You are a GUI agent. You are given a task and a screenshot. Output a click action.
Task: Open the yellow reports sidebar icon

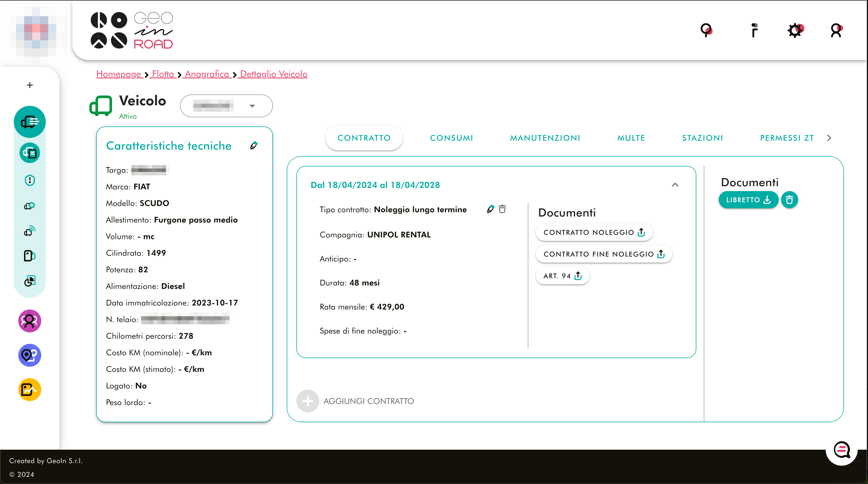tap(30, 390)
